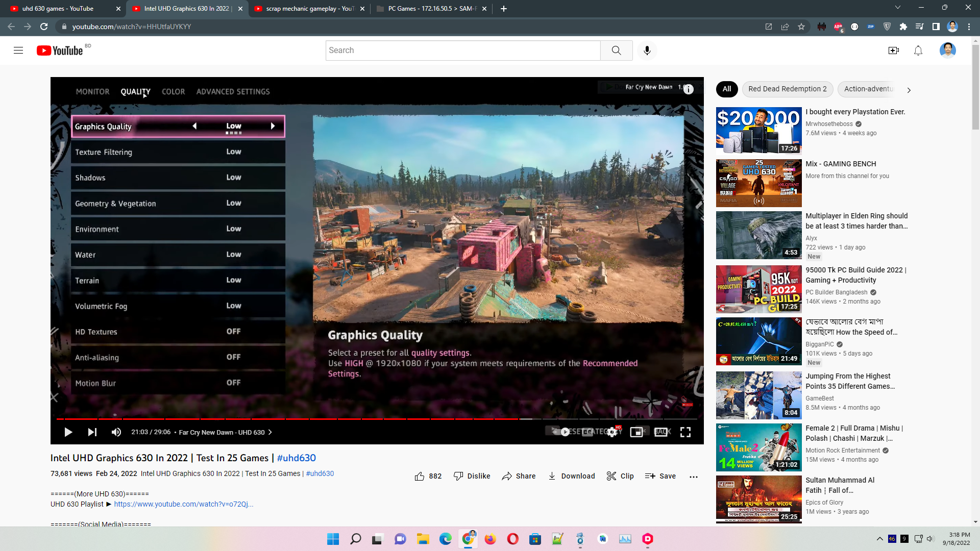Screen dimensions: 980x551
Task: Reload the current page
Action: point(44,27)
